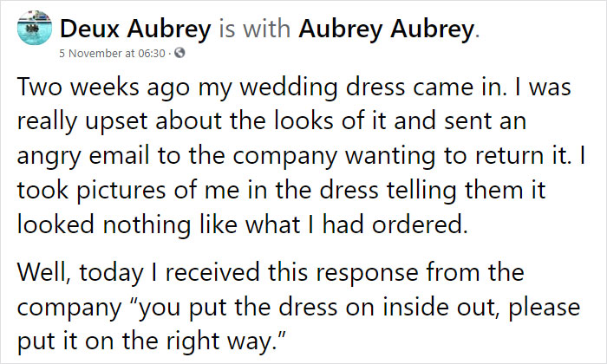Open the 5 November at 06:30 timestamp

112,53
